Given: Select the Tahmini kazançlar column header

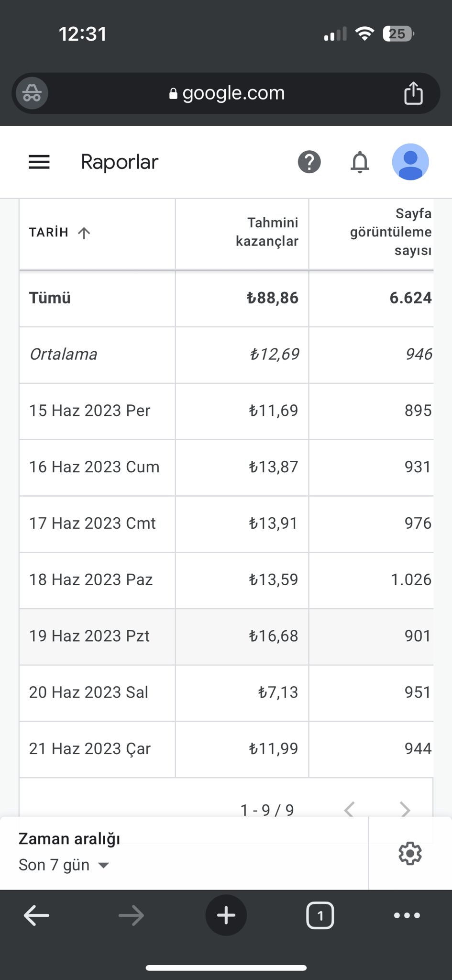Looking at the screenshot, I should 267,232.
